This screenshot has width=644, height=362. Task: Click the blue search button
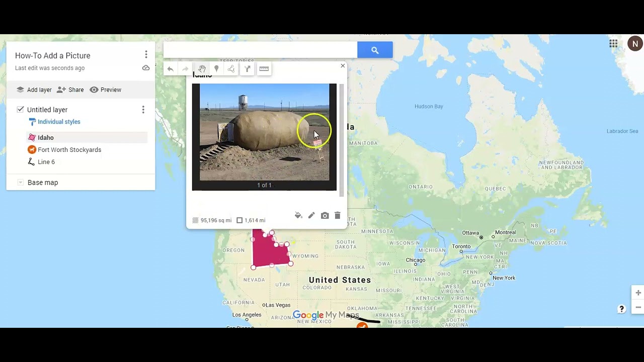(375, 50)
